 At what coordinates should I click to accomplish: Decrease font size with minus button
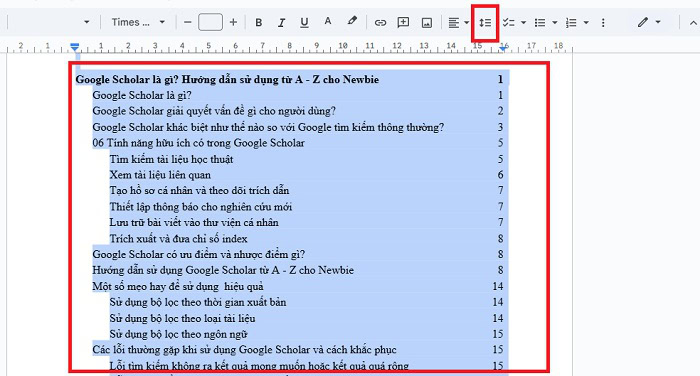188,22
